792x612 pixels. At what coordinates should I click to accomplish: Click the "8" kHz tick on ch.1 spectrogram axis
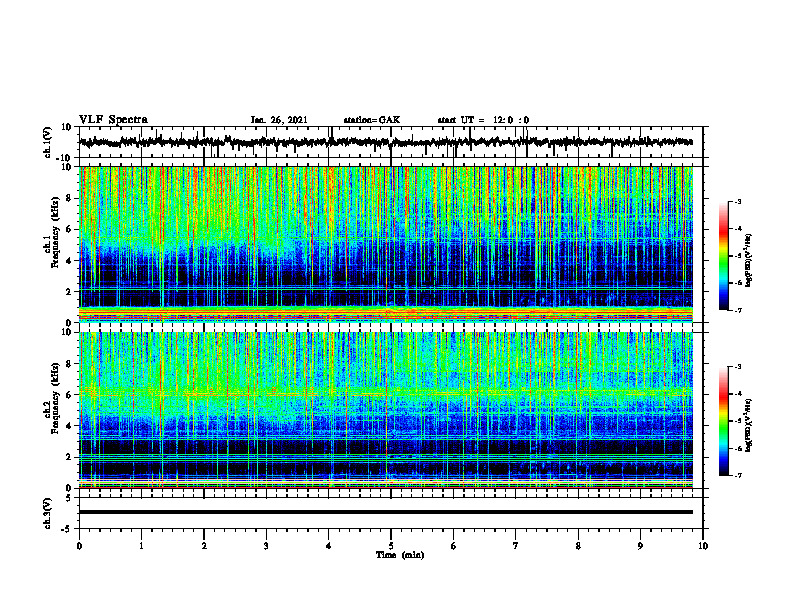70,198
